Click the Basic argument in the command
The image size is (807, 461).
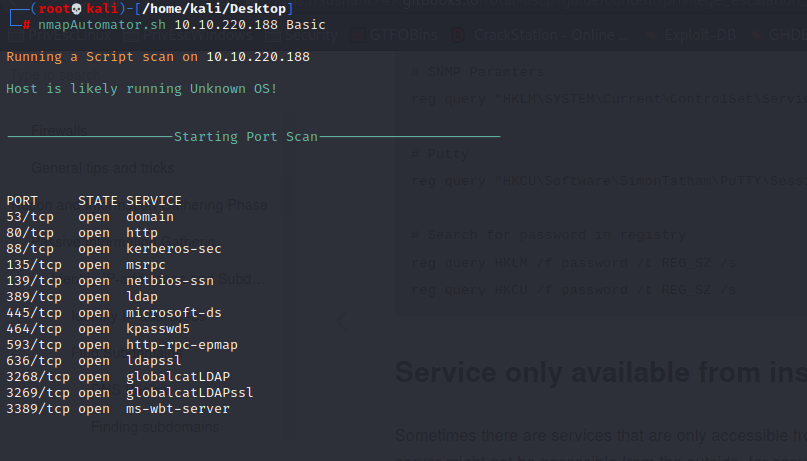coord(306,25)
